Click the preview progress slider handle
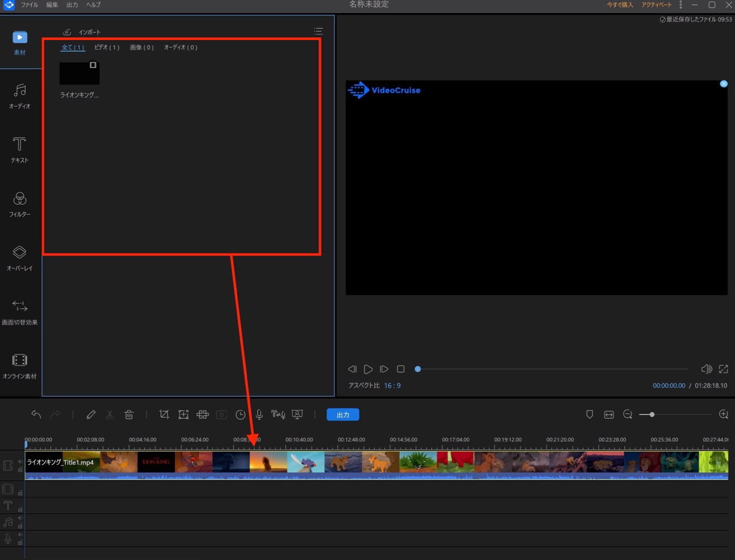This screenshot has height=560, width=735. point(418,369)
